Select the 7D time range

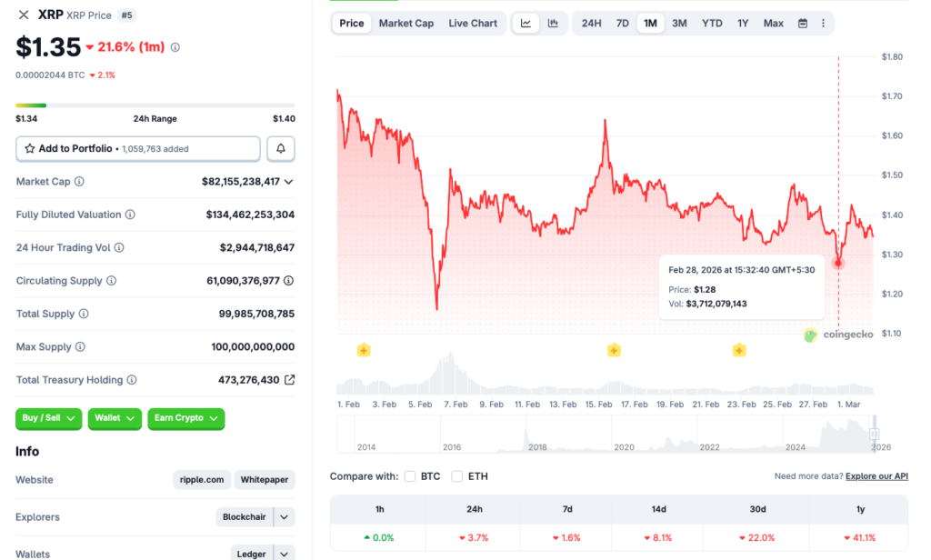click(x=623, y=24)
